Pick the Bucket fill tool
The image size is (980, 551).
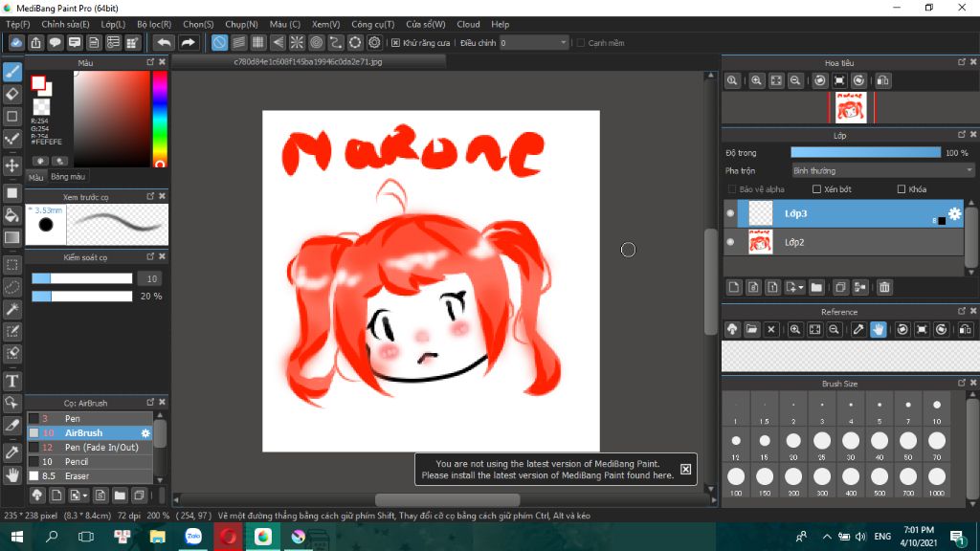click(x=12, y=215)
